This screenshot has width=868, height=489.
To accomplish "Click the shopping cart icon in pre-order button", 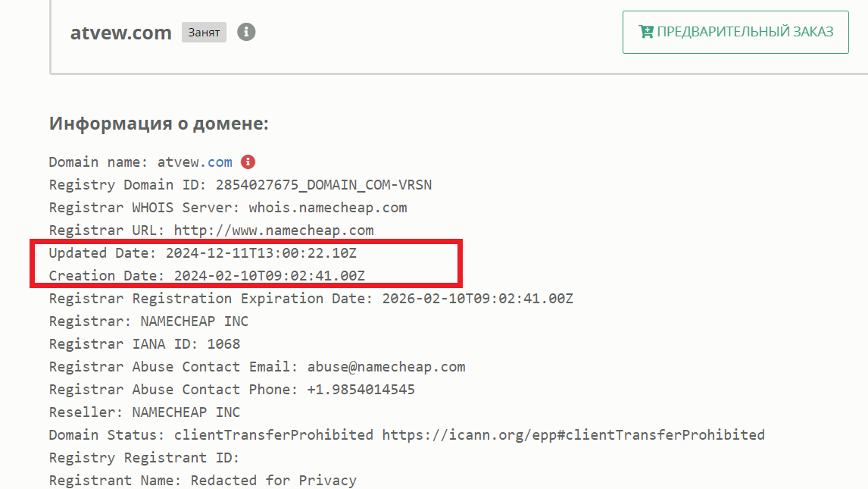I will [x=645, y=32].
